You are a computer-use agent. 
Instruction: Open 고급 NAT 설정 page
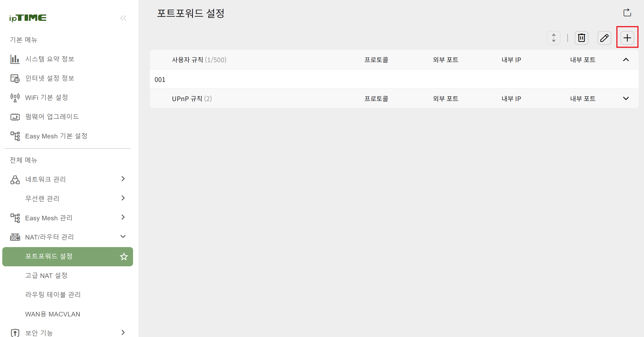46,275
